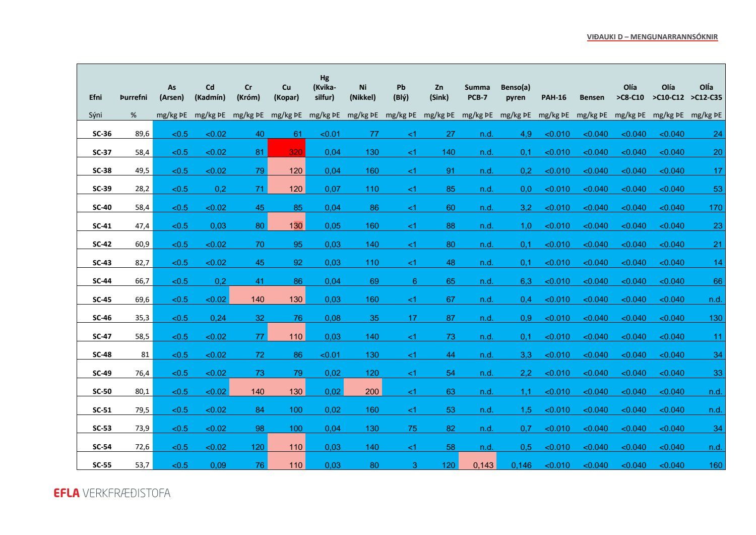Screen dimensions: 756x535
Task: Click the EFLA Verkfræðistofa logo
Action: pos(112,493)
